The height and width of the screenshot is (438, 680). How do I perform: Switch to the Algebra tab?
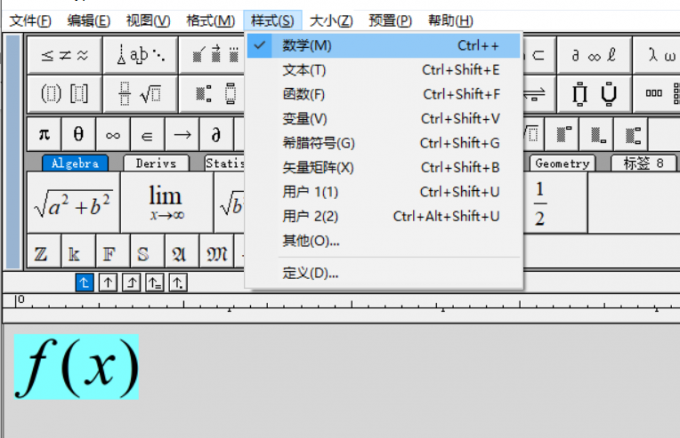(75, 163)
